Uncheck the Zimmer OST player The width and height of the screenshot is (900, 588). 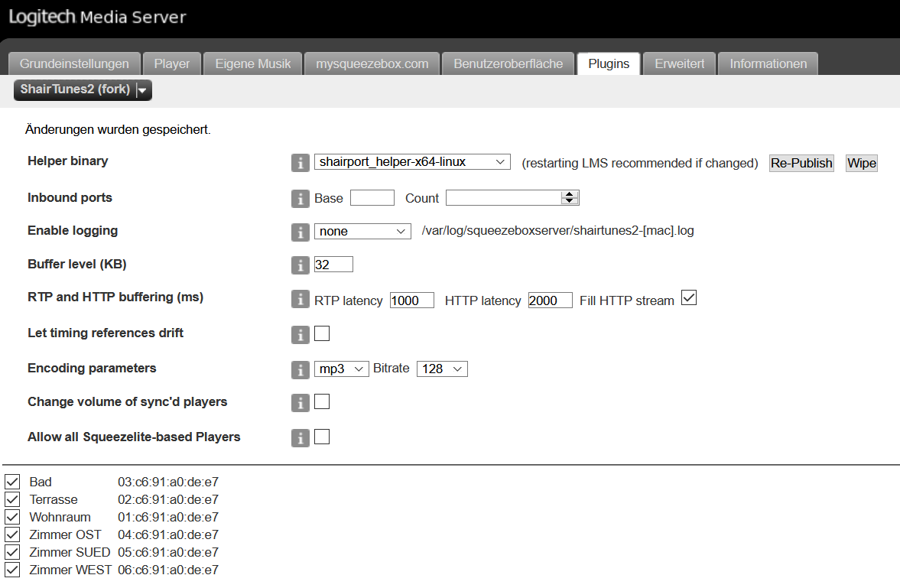12,534
